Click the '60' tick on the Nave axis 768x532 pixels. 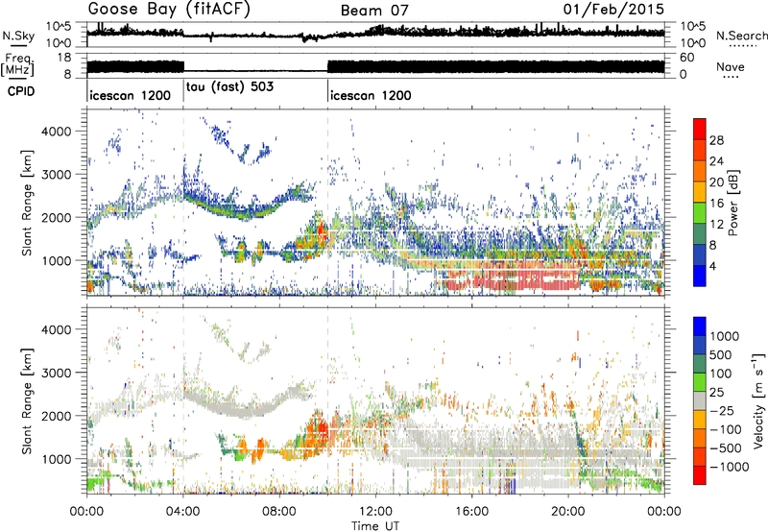click(x=687, y=58)
